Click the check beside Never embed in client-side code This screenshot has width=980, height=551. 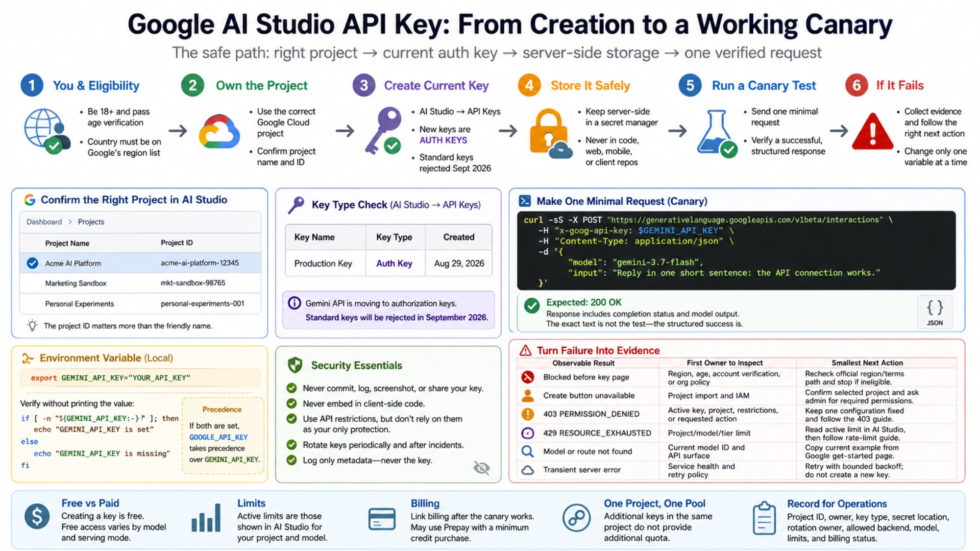(292, 404)
